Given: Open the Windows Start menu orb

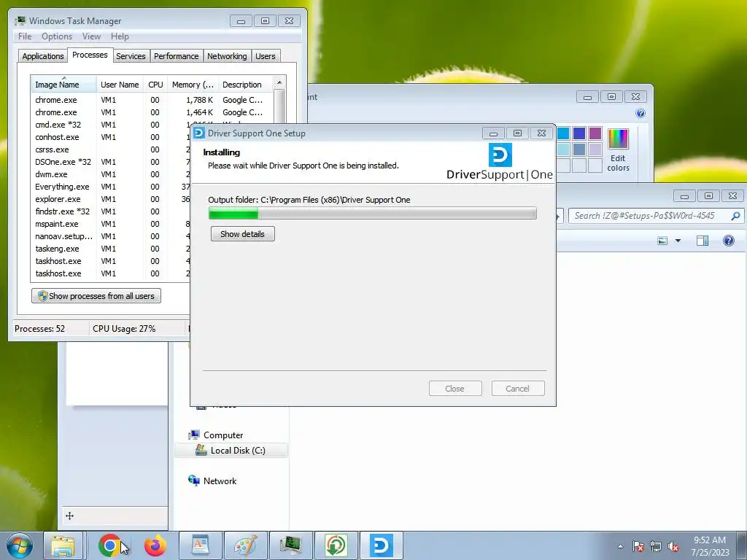Looking at the screenshot, I should tap(20, 545).
